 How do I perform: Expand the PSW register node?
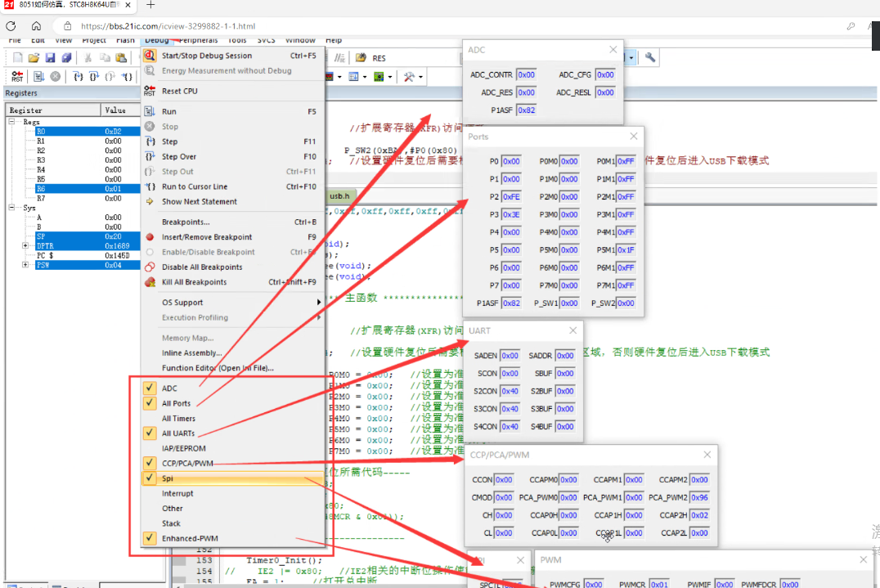[25, 265]
